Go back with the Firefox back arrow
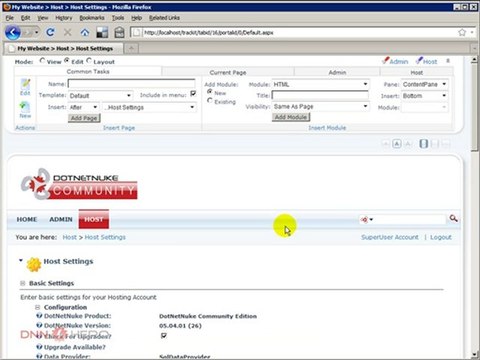This screenshot has height=360, width=480. [13, 32]
